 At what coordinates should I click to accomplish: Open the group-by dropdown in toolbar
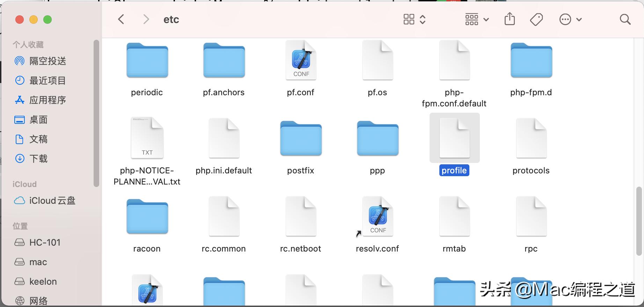pyautogui.click(x=477, y=20)
